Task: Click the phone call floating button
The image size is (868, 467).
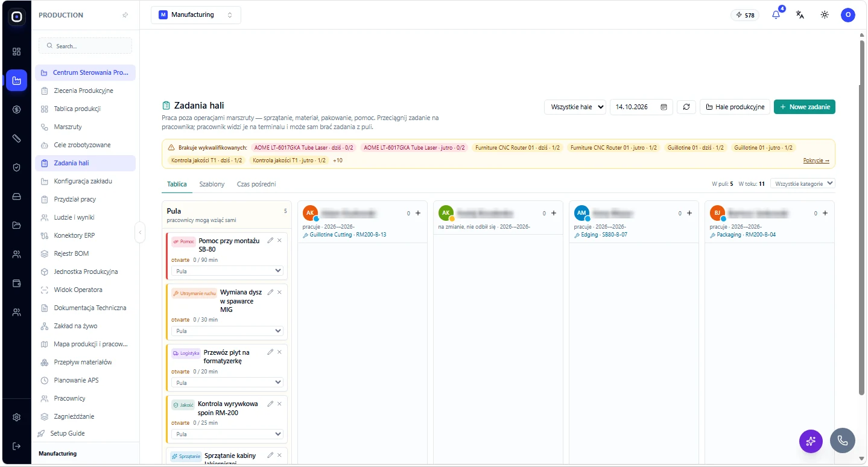Action: coord(843,440)
